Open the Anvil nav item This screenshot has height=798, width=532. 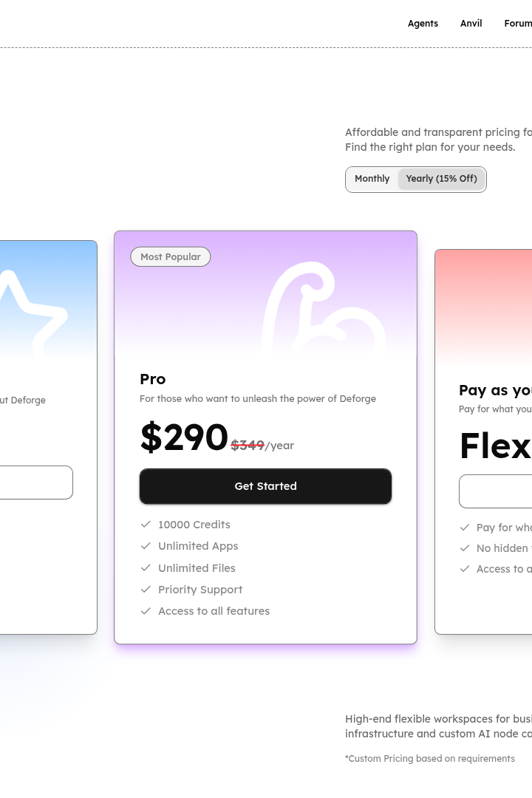(471, 24)
